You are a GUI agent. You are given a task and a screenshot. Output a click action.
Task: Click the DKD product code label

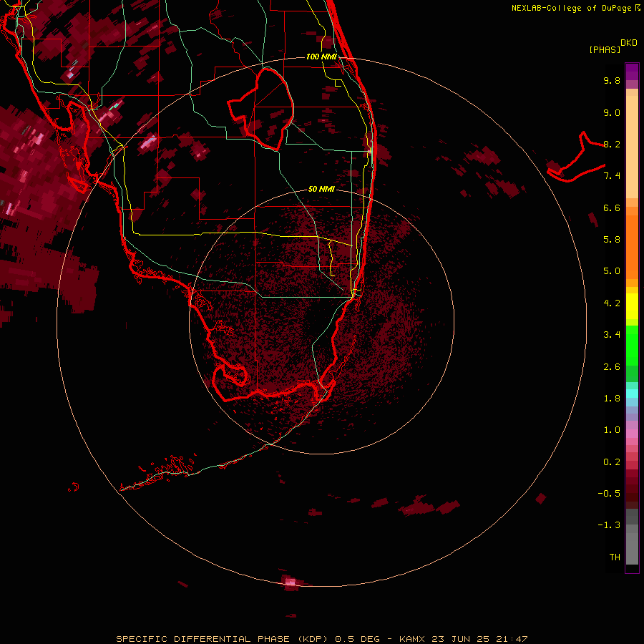click(x=629, y=43)
